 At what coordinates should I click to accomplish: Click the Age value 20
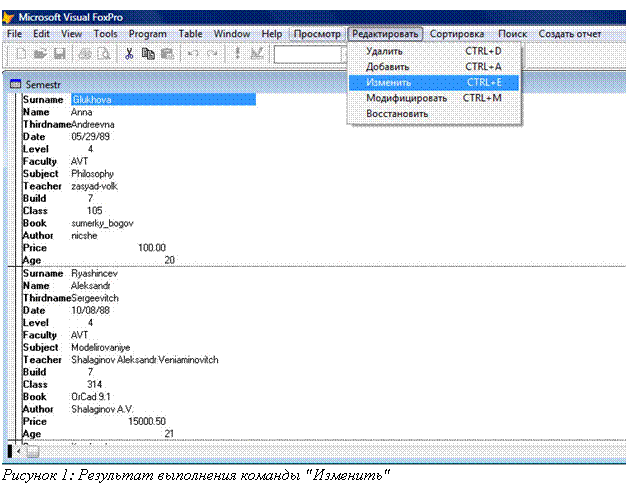click(169, 260)
